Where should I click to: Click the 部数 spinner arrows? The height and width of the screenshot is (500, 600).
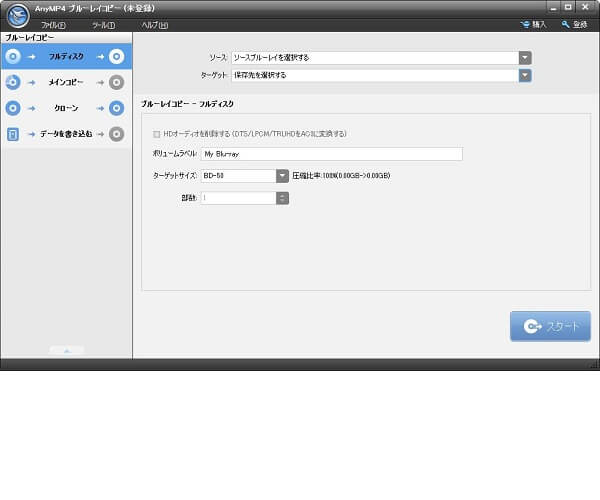click(282, 198)
